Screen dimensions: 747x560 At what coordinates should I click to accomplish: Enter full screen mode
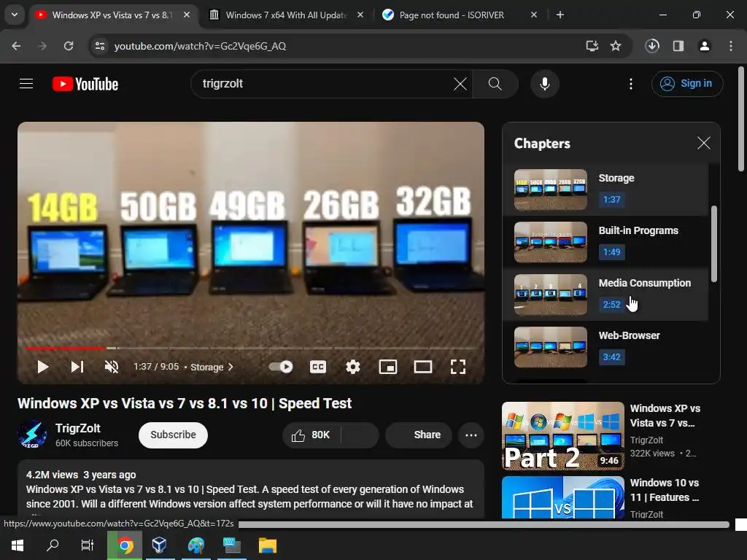coord(458,367)
